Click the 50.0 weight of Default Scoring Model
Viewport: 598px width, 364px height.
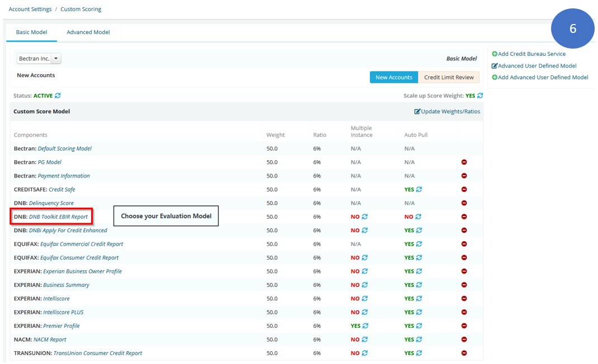(x=272, y=149)
